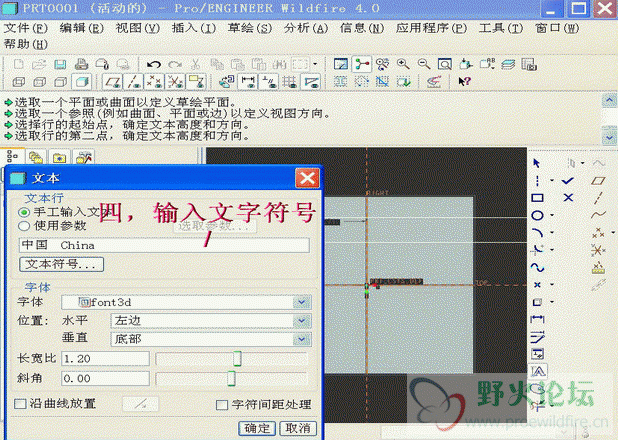Image resolution: width=618 pixels, height=440 pixels.
Task: Click the Save floppy disk icon
Action: [60, 64]
